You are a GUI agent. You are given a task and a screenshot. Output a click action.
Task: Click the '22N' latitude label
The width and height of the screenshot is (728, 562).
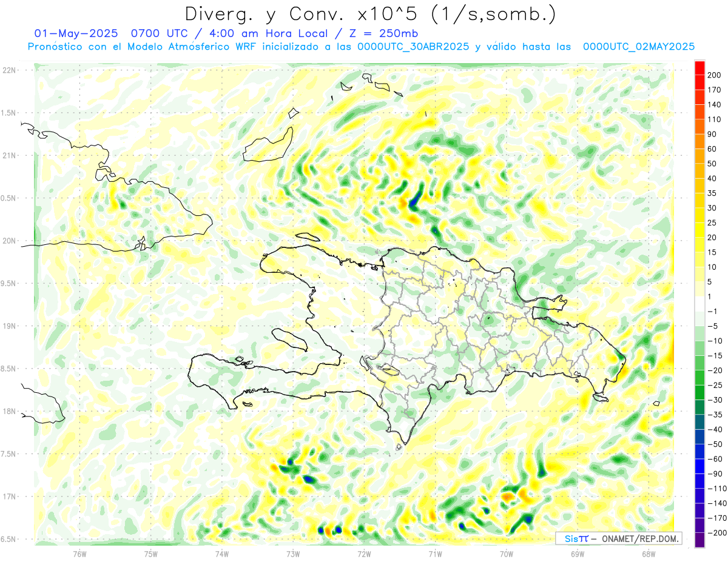10,70
